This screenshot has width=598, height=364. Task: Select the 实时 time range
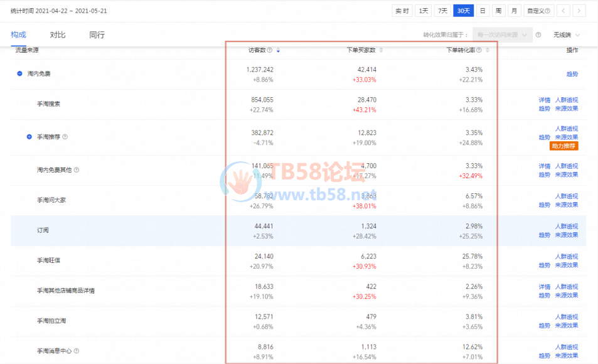tap(402, 11)
